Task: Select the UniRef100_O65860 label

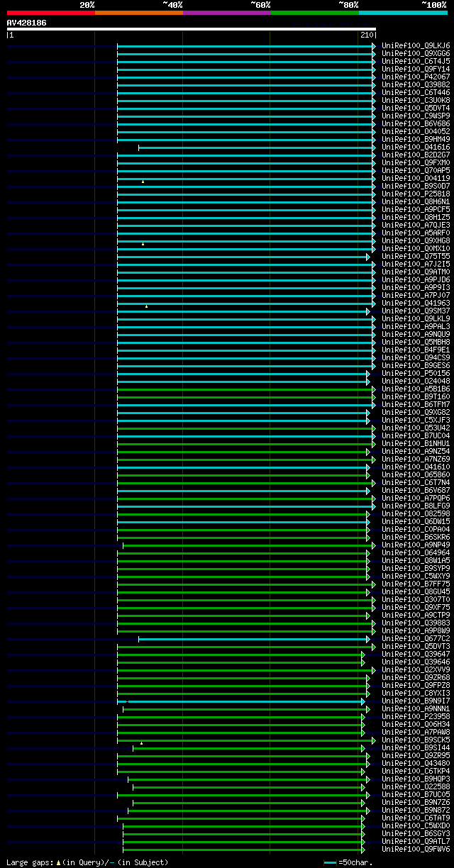Action: [x=416, y=475]
